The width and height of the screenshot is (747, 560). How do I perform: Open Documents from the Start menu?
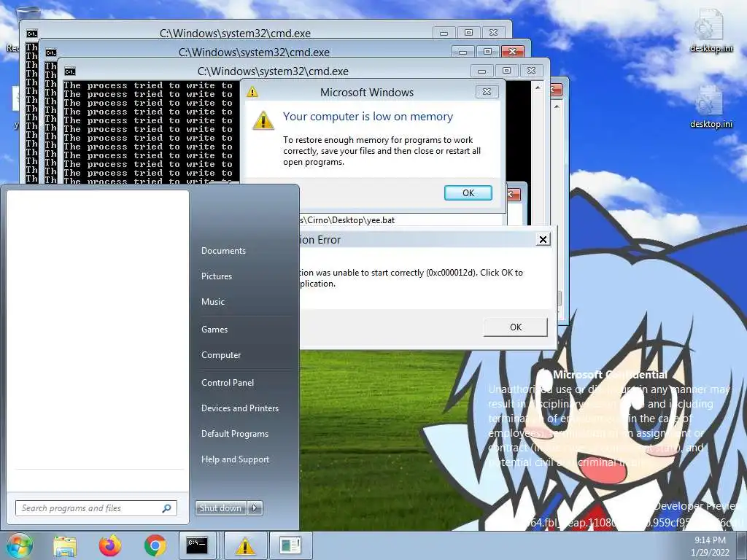223,251
